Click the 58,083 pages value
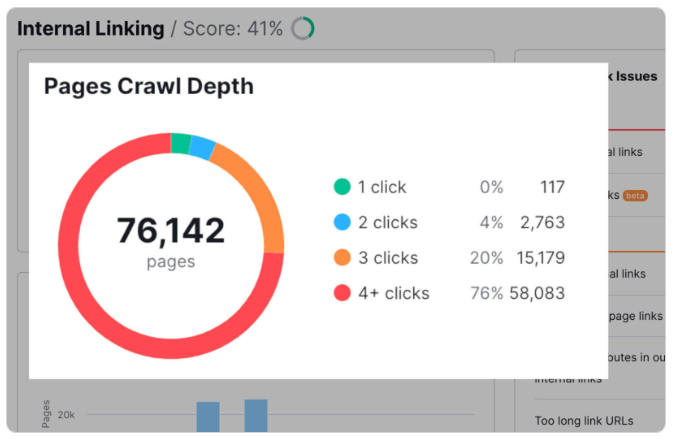The image size is (675, 443). [x=537, y=293]
